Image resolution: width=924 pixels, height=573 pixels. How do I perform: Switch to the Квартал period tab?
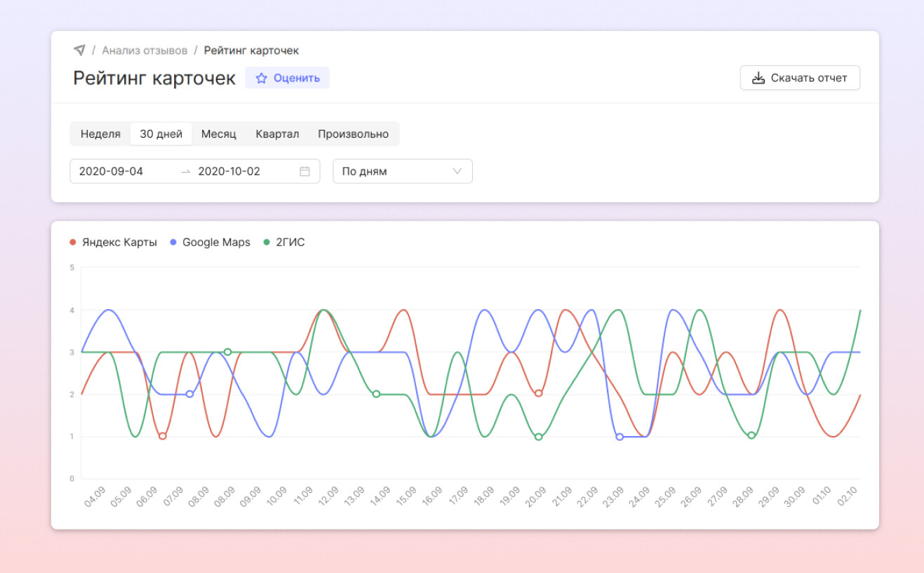(277, 134)
